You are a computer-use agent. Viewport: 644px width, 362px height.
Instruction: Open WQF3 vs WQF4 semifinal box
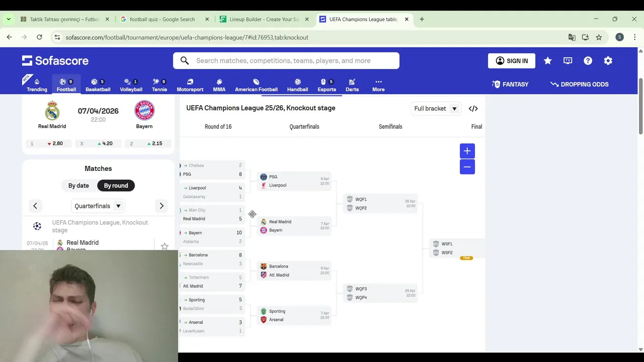[380, 293]
